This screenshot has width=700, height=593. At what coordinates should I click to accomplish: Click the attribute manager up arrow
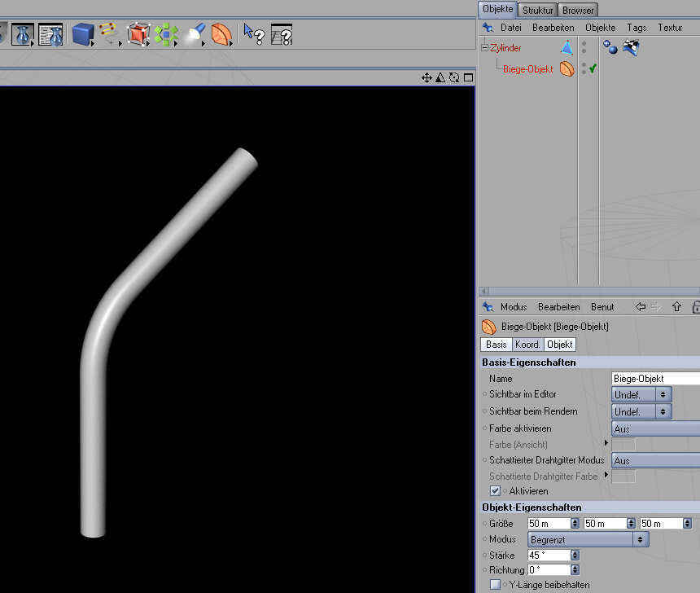(x=676, y=306)
